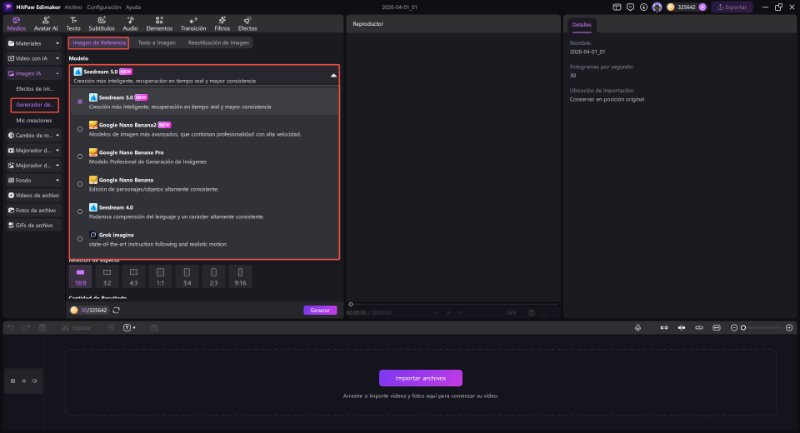The image size is (800, 433).
Task: Open the Audio section
Action: click(130, 24)
